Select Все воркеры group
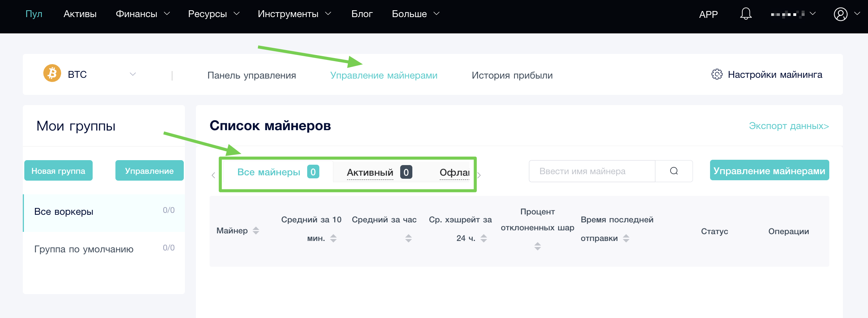This screenshot has width=868, height=318. coord(104,213)
